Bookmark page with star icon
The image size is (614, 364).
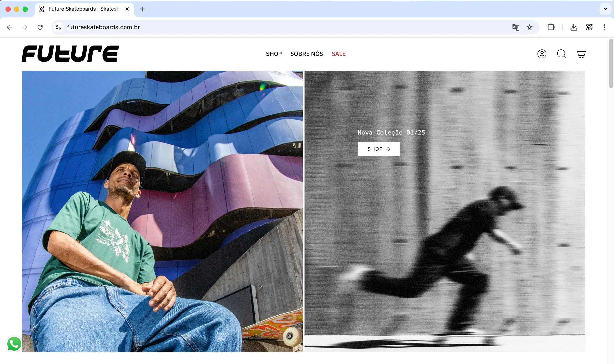(530, 27)
